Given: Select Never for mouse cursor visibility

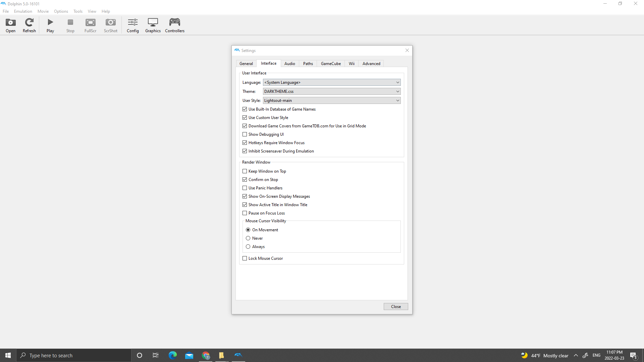Looking at the screenshot, I should [248, 238].
